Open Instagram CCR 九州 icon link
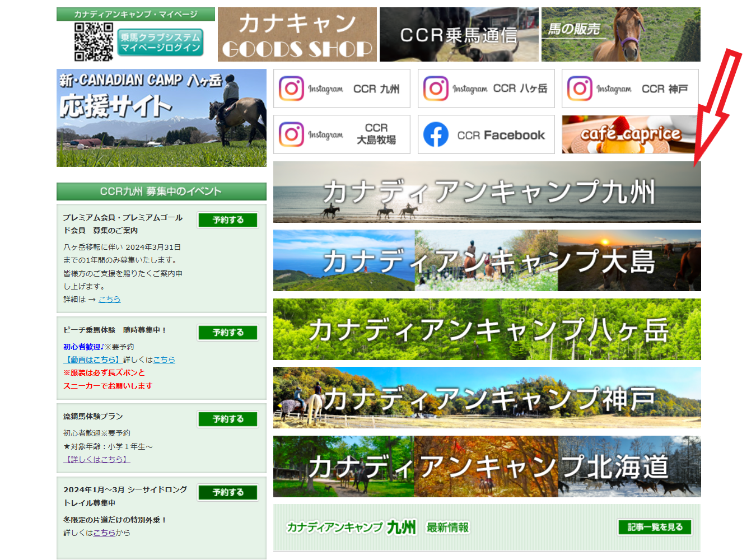 342,88
